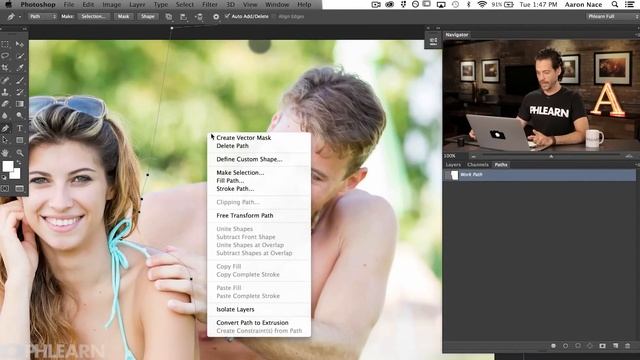Select the Crop tool
The image size is (640, 360).
point(5,68)
